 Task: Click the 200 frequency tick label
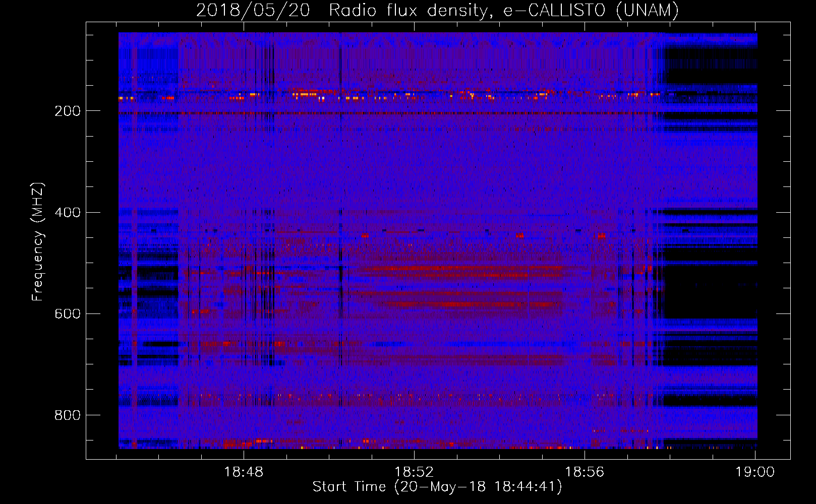pyautogui.click(x=67, y=111)
